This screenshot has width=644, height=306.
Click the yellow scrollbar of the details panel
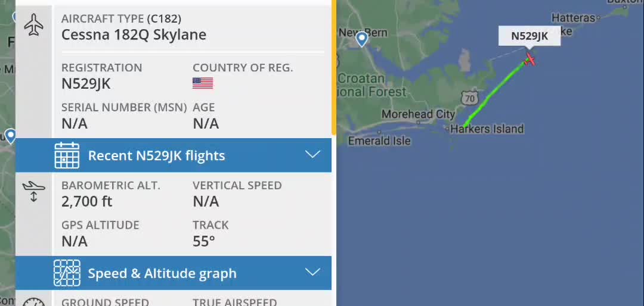point(334,65)
